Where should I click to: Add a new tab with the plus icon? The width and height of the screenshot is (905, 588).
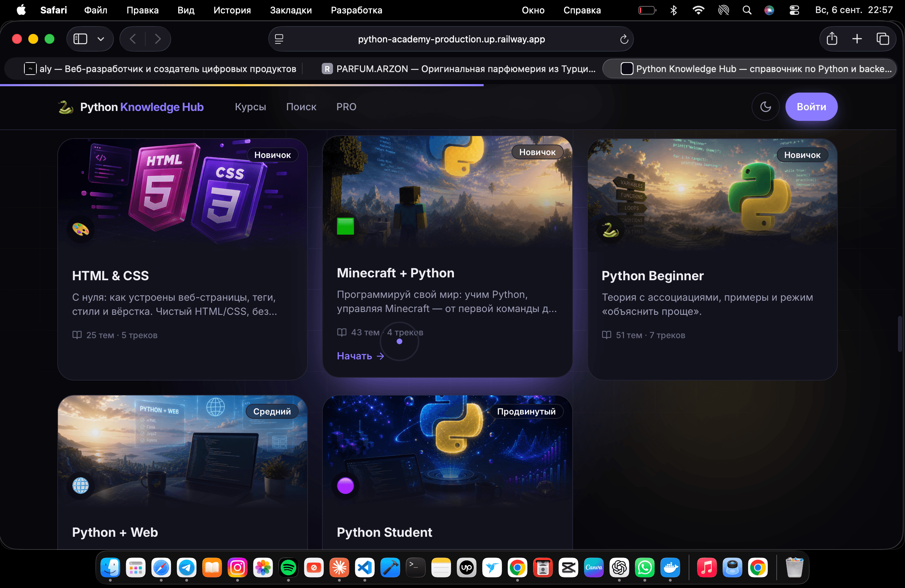pyautogui.click(x=857, y=39)
